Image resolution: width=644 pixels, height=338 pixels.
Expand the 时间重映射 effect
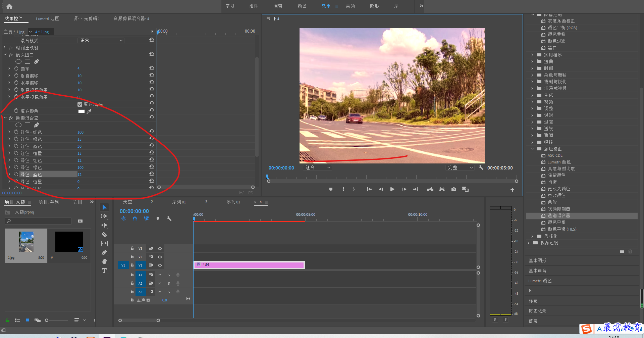pos(5,48)
